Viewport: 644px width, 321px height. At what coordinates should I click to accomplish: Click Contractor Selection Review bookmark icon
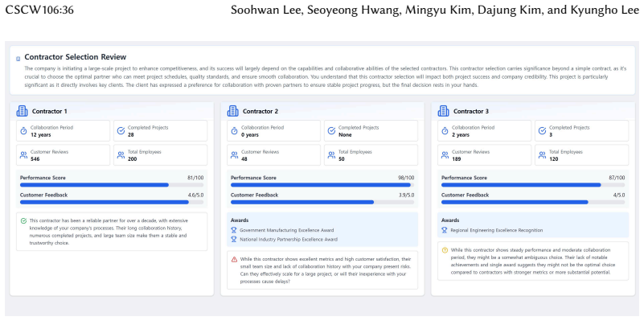click(18, 59)
